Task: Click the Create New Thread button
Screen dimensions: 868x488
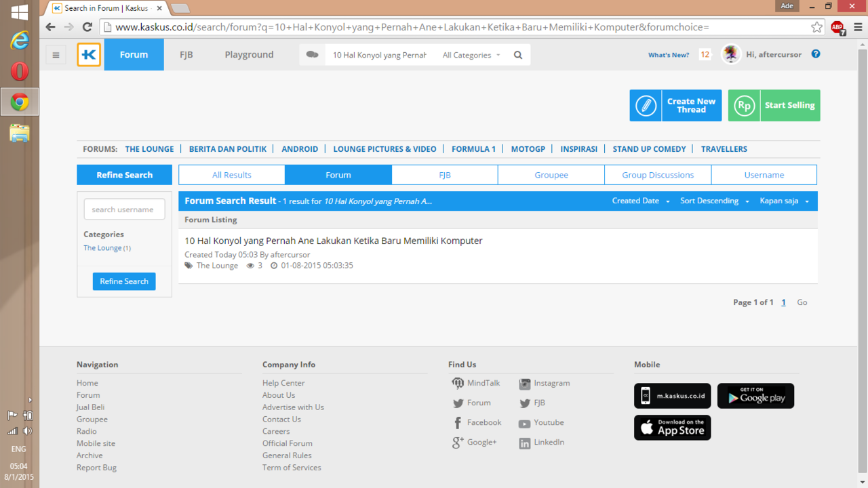Action: pos(675,106)
